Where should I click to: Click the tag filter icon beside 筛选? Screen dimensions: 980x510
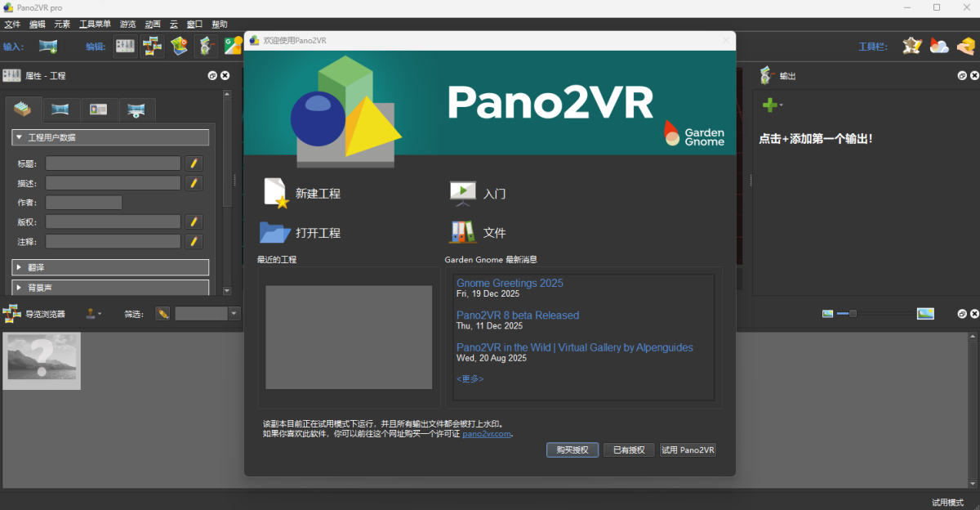click(163, 313)
